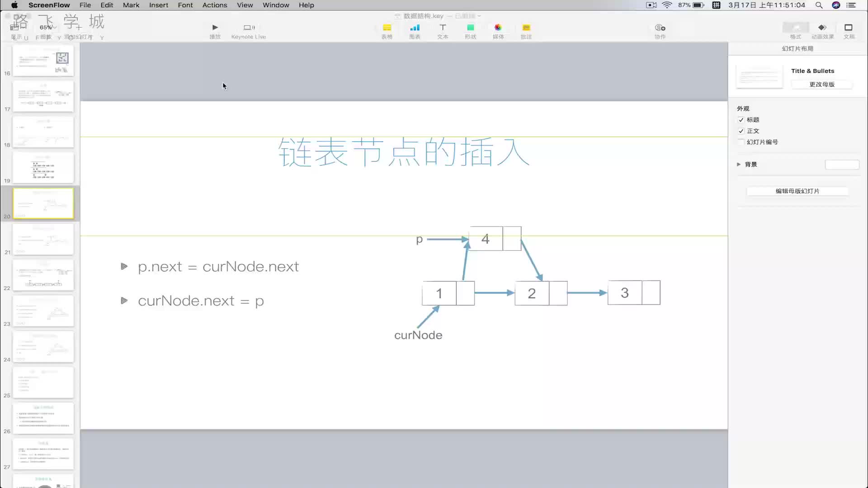Toggle the 标题 title checkbox
The height and width of the screenshot is (488, 868).
coord(741,120)
